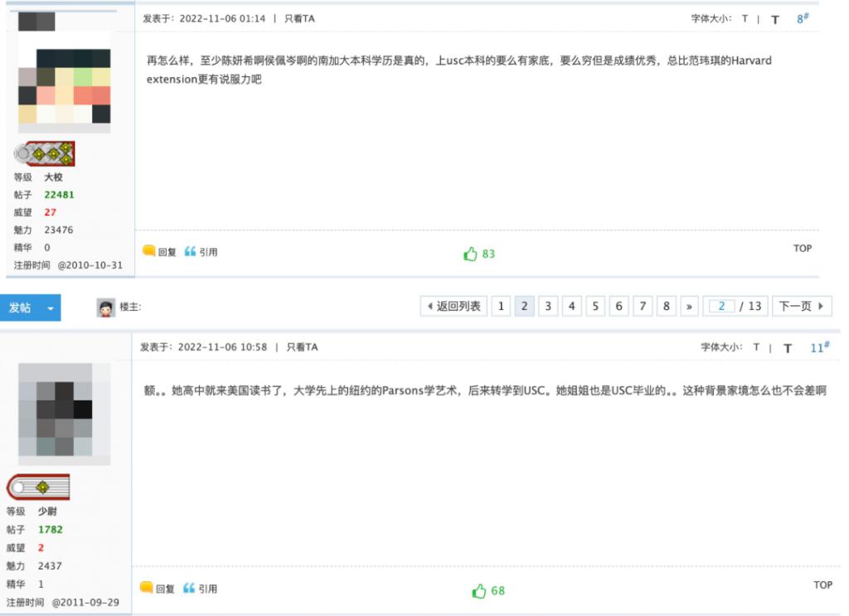Screen dimensions: 849x616
Task: Go to page 7
Action: (x=643, y=307)
